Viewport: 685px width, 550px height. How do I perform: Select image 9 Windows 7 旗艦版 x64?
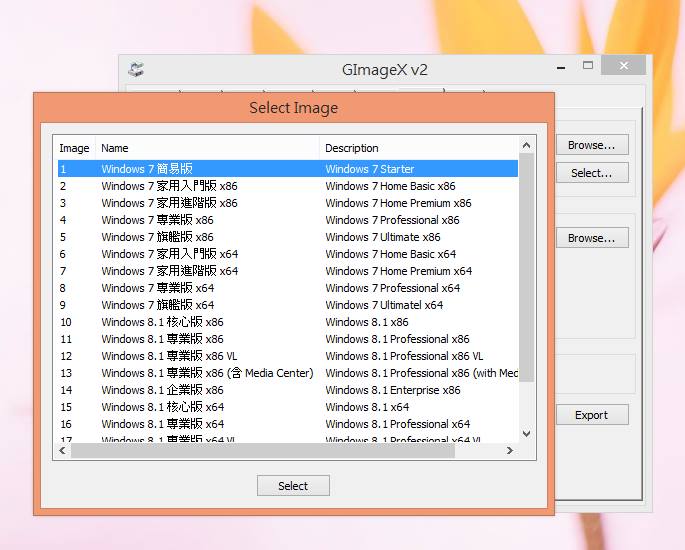click(x=288, y=305)
